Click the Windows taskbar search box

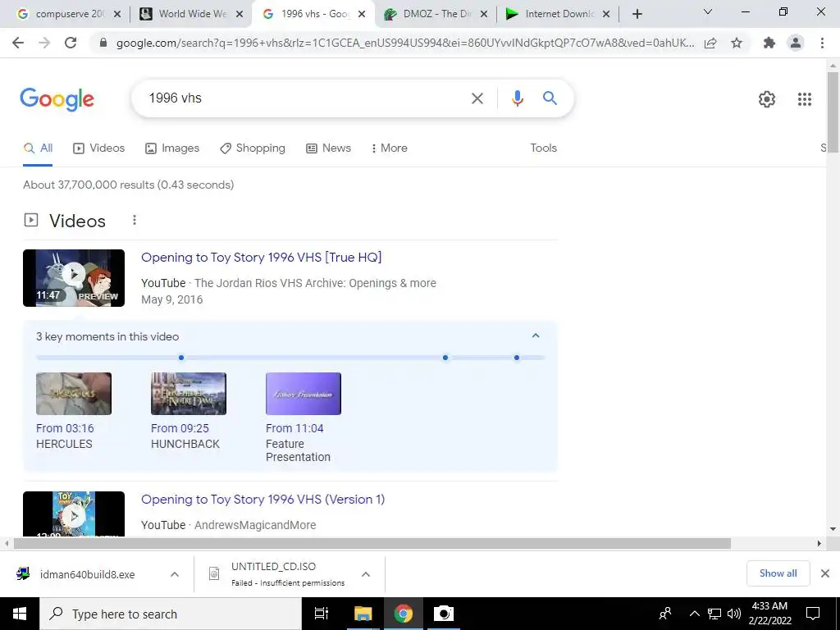[171, 614]
